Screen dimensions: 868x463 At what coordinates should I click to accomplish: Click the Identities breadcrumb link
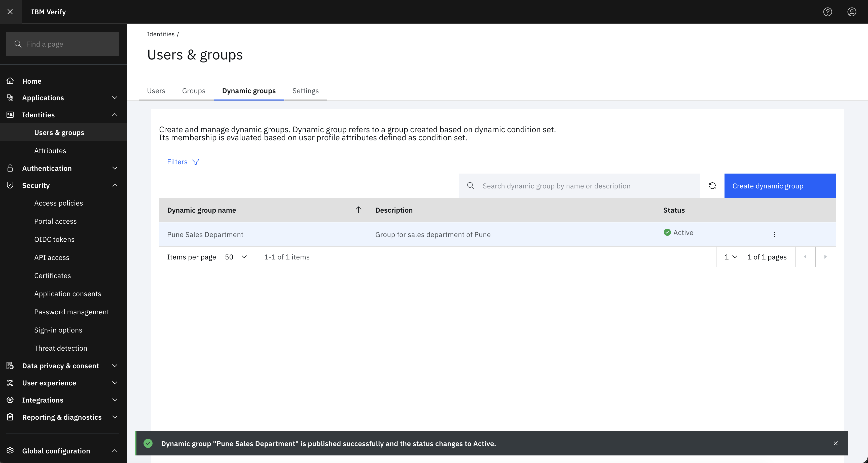point(161,34)
